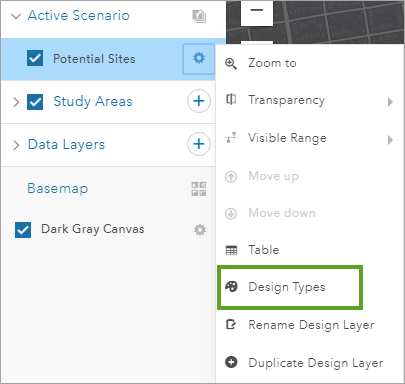The width and height of the screenshot is (405, 384).
Task: Click the Table grid icon
Action: click(231, 250)
